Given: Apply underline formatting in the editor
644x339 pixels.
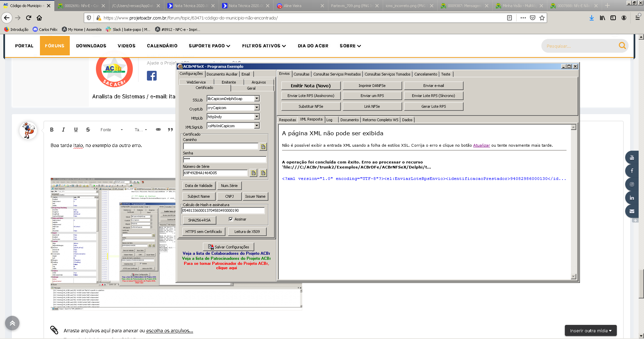Looking at the screenshot, I should click(76, 130).
